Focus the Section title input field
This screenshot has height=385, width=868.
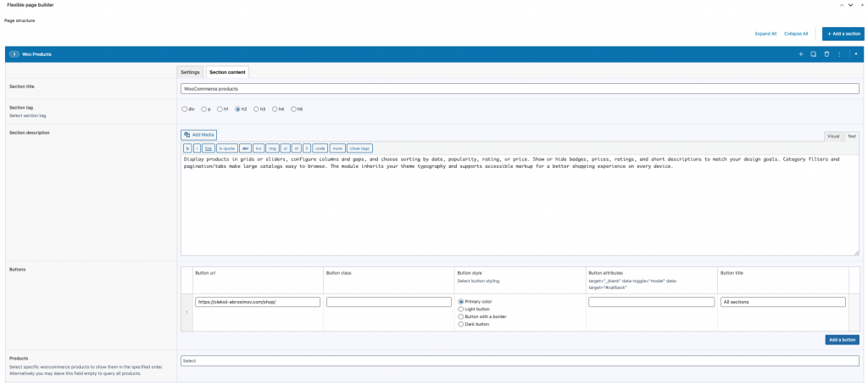(520, 89)
